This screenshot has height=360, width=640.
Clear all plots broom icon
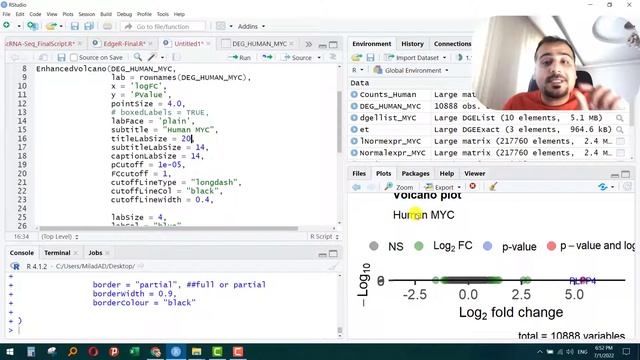(x=493, y=187)
